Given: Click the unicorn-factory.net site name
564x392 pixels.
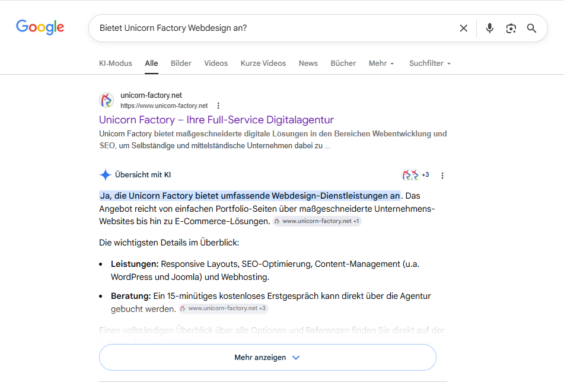Looking at the screenshot, I should (151, 95).
